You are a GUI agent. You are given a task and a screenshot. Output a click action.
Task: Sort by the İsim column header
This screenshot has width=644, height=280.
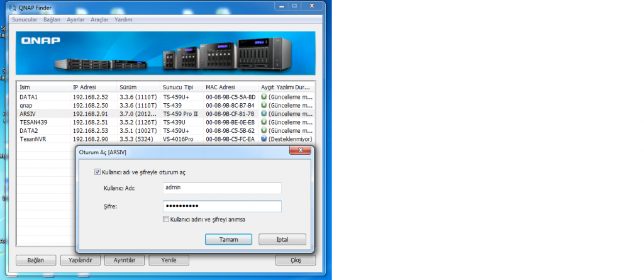[43, 87]
